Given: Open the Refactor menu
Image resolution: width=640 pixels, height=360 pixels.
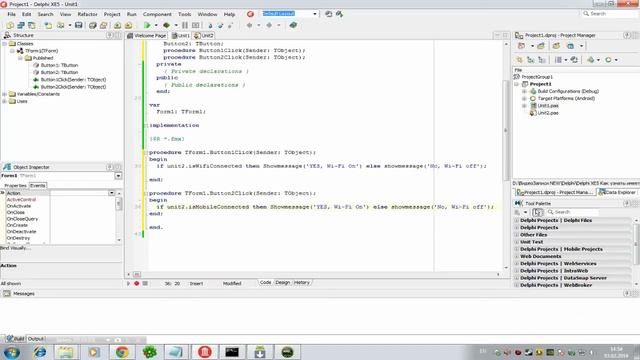Looking at the screenshot, I should point(87,14).
